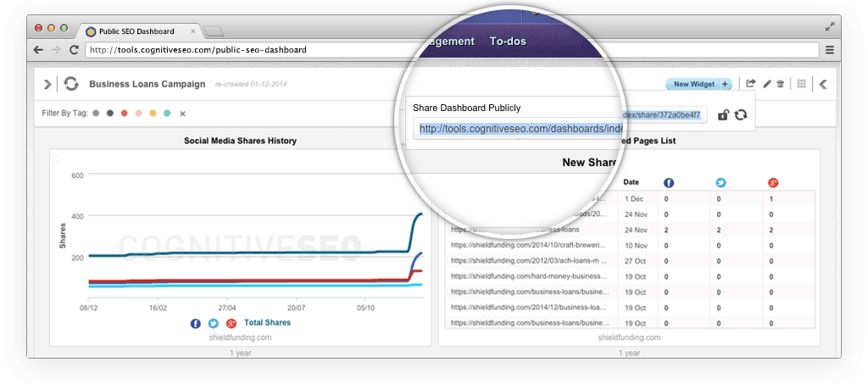The height and width of the screenshot is (384, 868).
Task: Delete dashboard using the trash icon
Action: coord(781,84)
